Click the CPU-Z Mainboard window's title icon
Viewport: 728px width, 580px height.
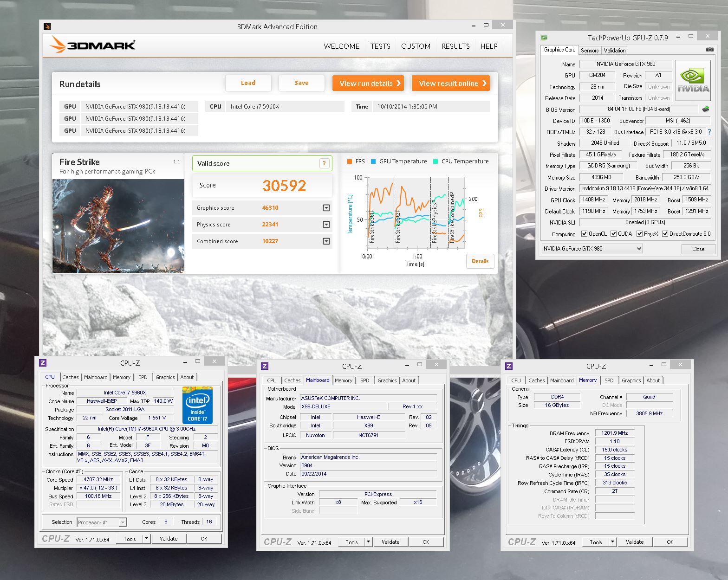point(265,366)
